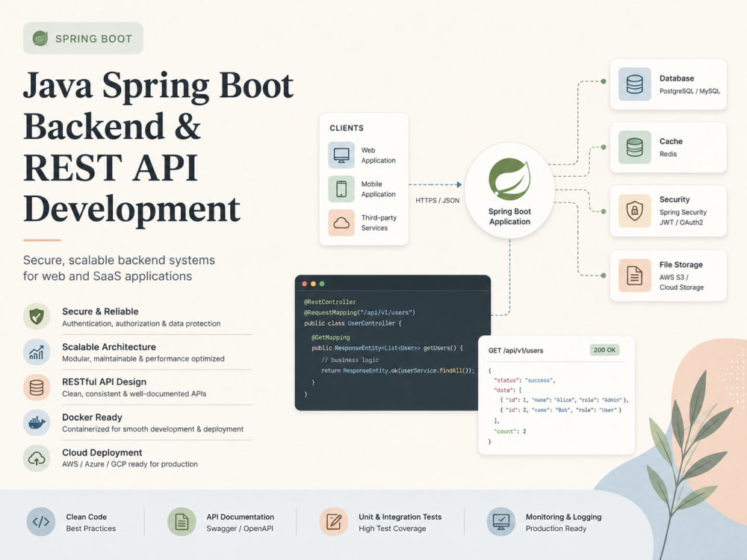Click the CLIENTS heading
747x560 pixels.
point(347,128)
